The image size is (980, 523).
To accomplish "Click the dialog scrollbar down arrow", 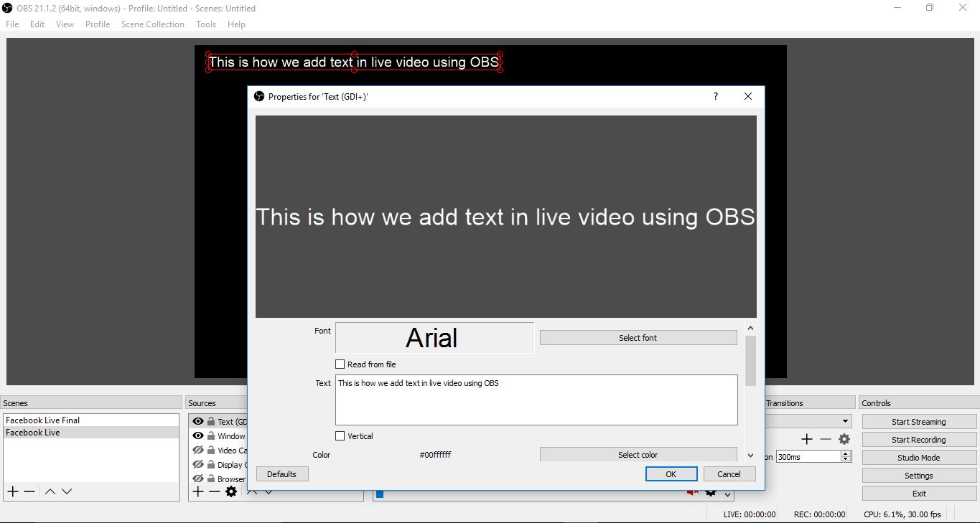I will point(750,455).
